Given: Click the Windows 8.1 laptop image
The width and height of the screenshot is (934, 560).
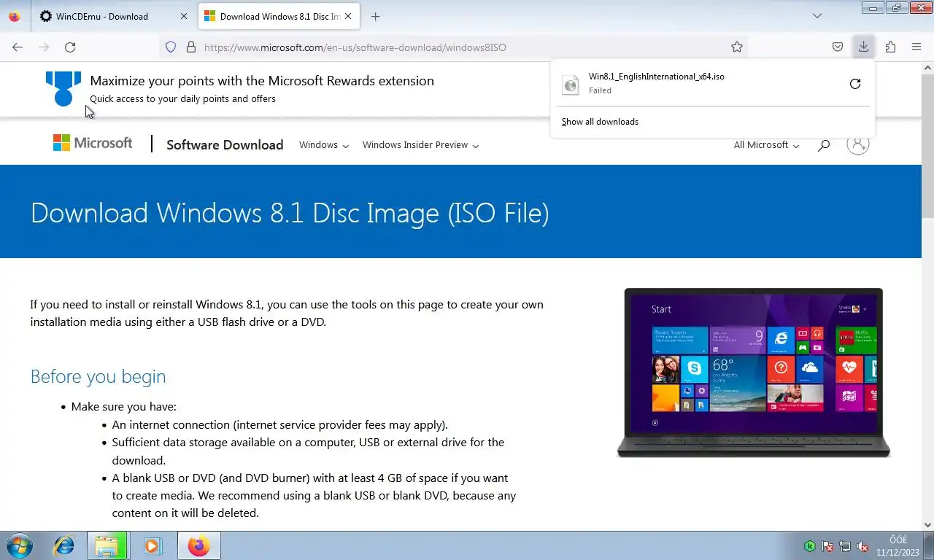Looking at the screenshot, I should coord(754,373).
